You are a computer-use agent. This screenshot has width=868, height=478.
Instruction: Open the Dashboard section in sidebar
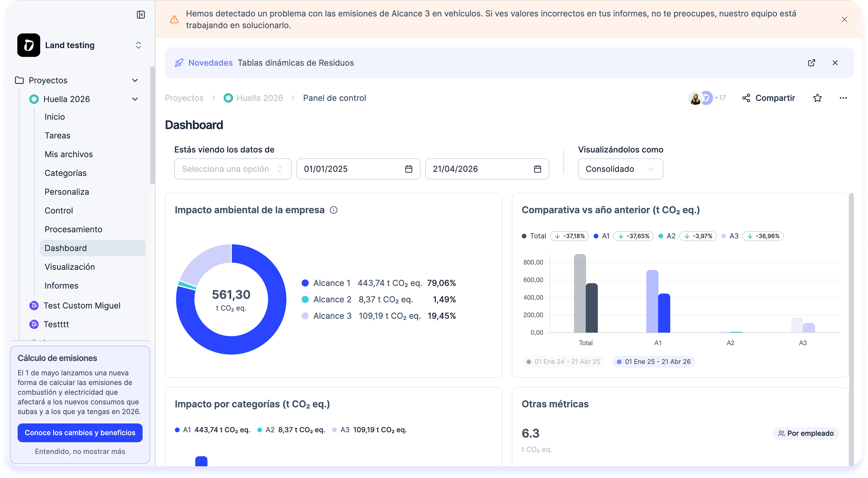click(x=66, y=248)
